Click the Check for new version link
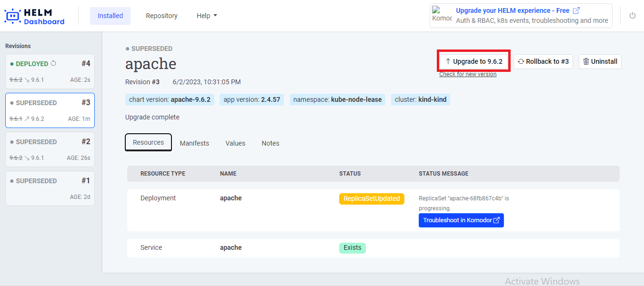 tap(468, 74)
